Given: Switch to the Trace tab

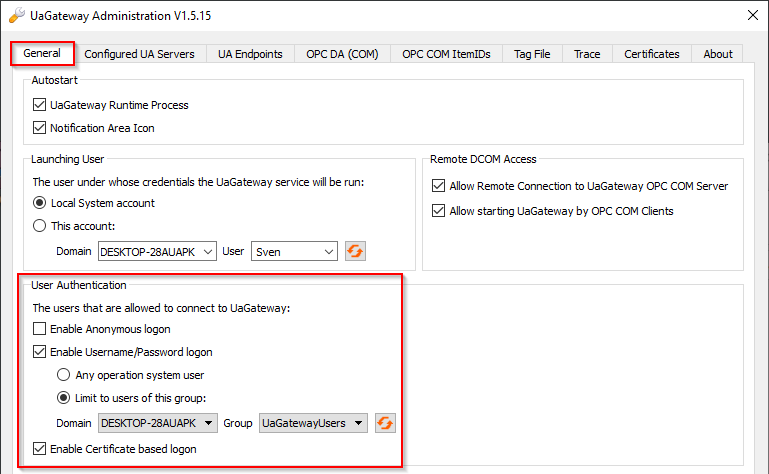Looking at the screenshot, I should (x=587, y=54).
